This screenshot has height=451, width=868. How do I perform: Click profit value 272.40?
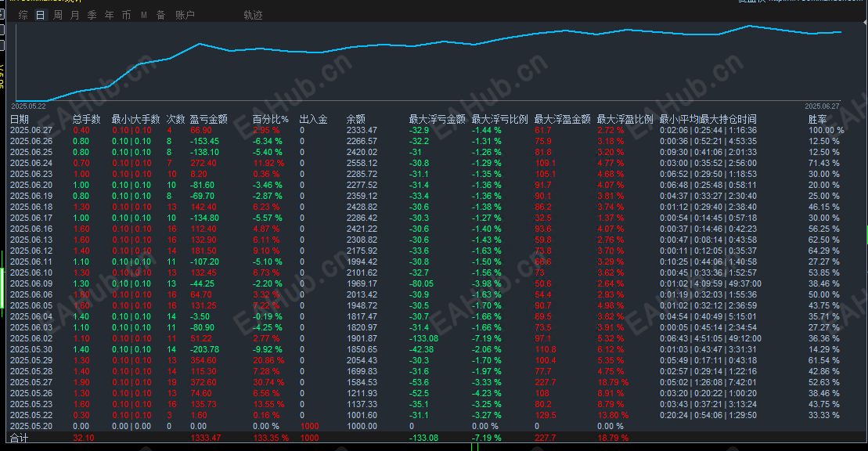(203, 164)
